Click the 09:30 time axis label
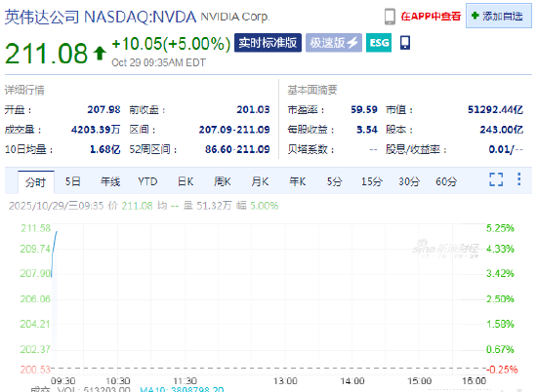Viewport: 537px width, 392px height. [x=63, y=380]
